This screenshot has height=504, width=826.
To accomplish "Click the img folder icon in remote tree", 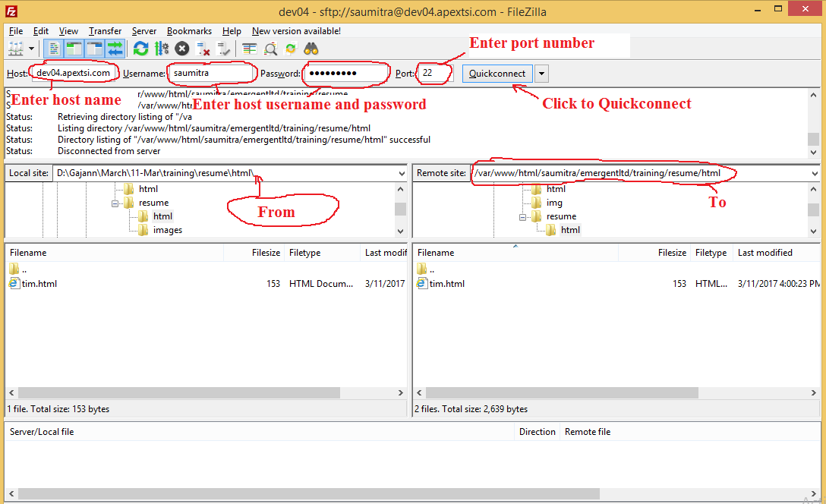I will pyautogui.click(x=536, y=203).
